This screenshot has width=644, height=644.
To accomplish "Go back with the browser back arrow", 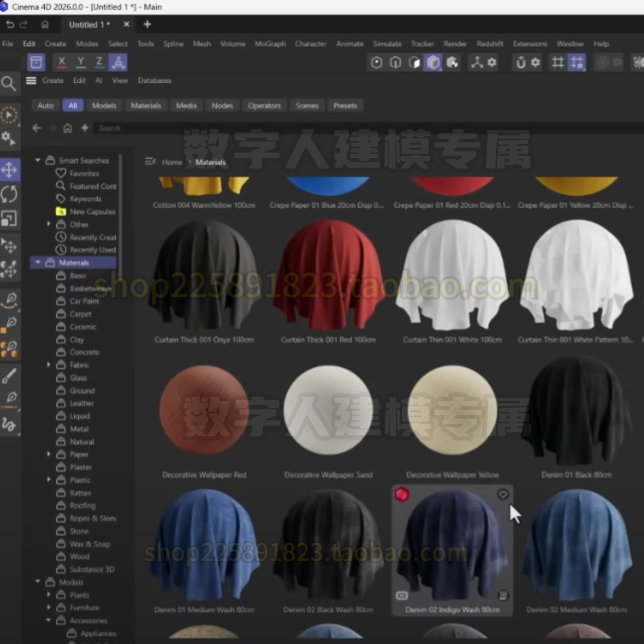I will 37,128.
